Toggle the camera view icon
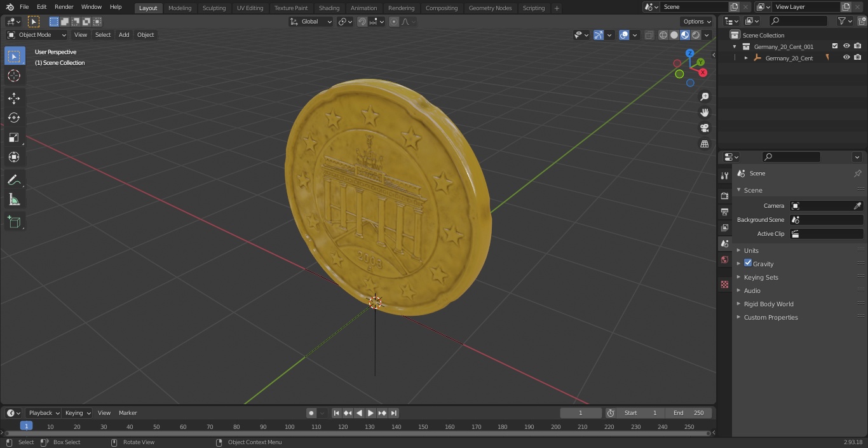 click(x=704, y=128)
